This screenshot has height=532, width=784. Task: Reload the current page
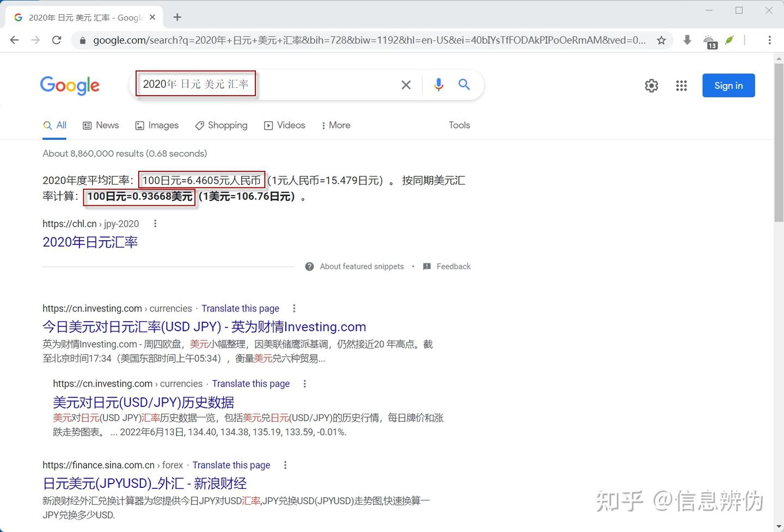(56, 40)
